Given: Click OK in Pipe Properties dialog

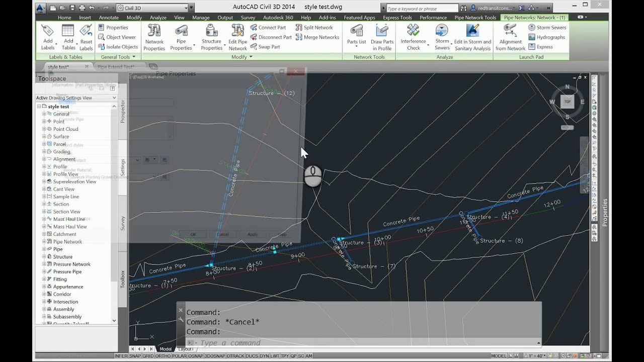Looking at the screenshot, I should 193,234.
